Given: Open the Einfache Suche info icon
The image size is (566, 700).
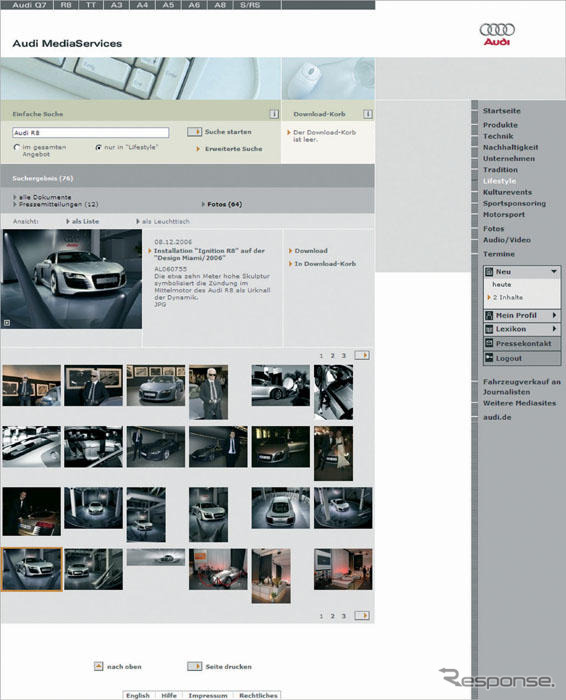Looking at the screenshot, I should 274,114.
